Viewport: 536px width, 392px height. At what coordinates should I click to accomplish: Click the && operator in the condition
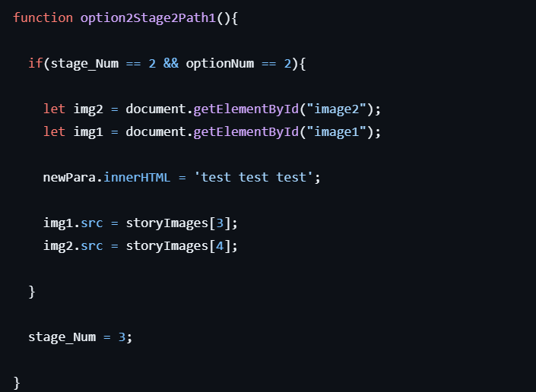[170, 63]
